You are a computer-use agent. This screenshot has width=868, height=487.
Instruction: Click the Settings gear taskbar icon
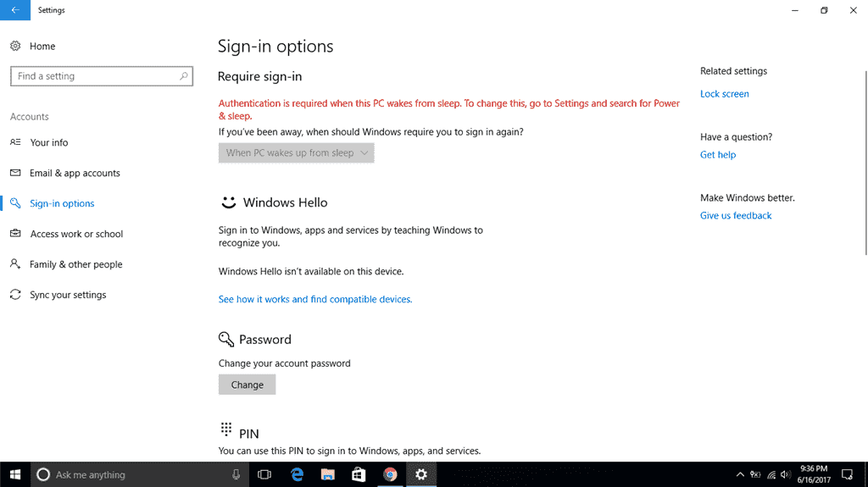click(421, 474)
